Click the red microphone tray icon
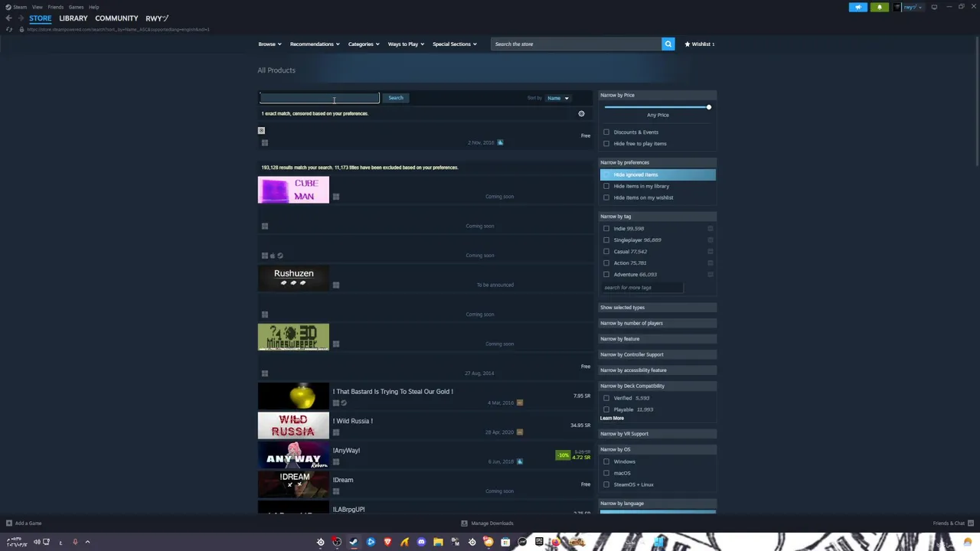This screenshot has width=980, height=551. tap(75, 542)
